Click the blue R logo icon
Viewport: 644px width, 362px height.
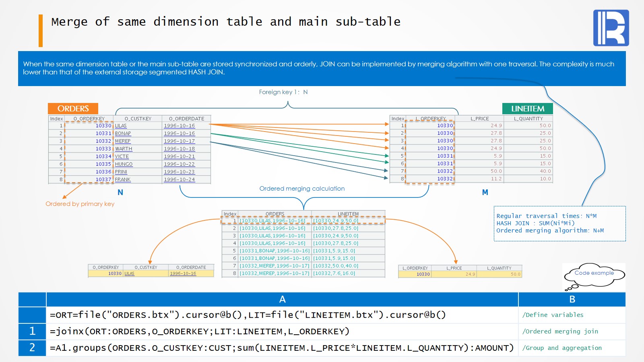(611, 28)
